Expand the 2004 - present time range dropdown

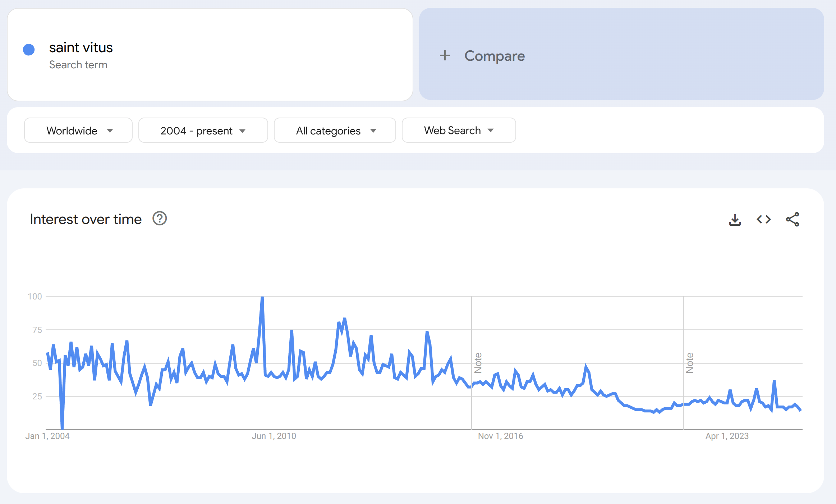click(x=203, y=130)
